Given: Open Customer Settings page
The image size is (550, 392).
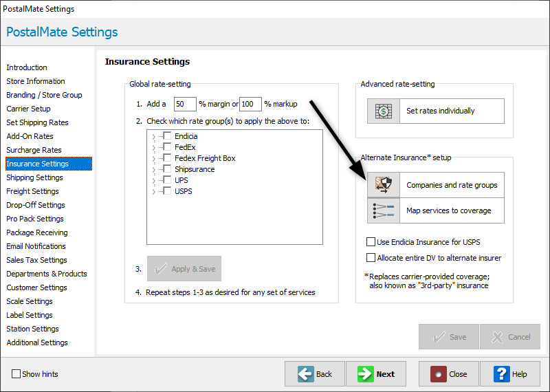Looking at the screenshot, I should (36, 287).
